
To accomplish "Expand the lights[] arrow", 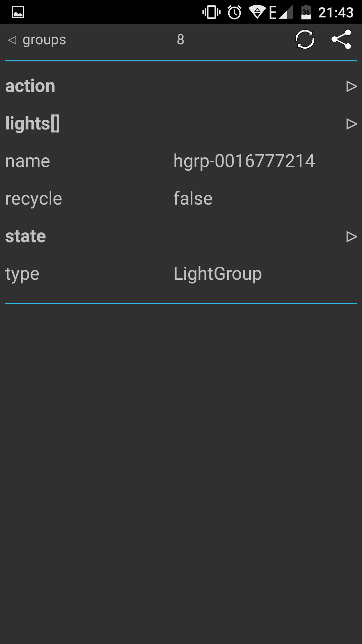I will [x=351, y=124].
